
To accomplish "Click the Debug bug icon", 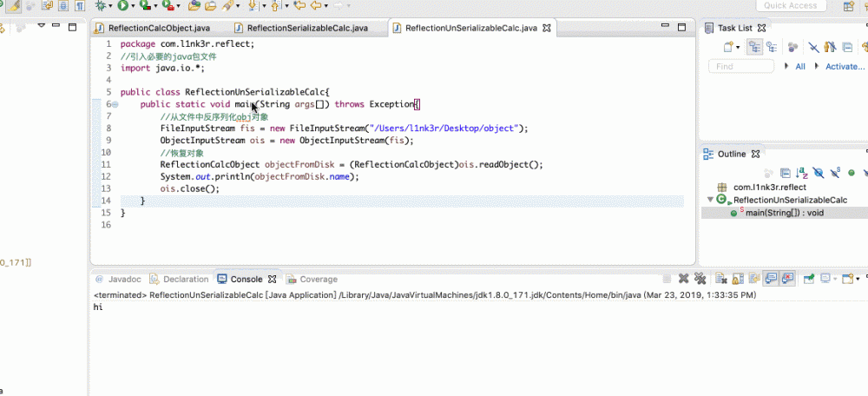I will tap(100, 5).
